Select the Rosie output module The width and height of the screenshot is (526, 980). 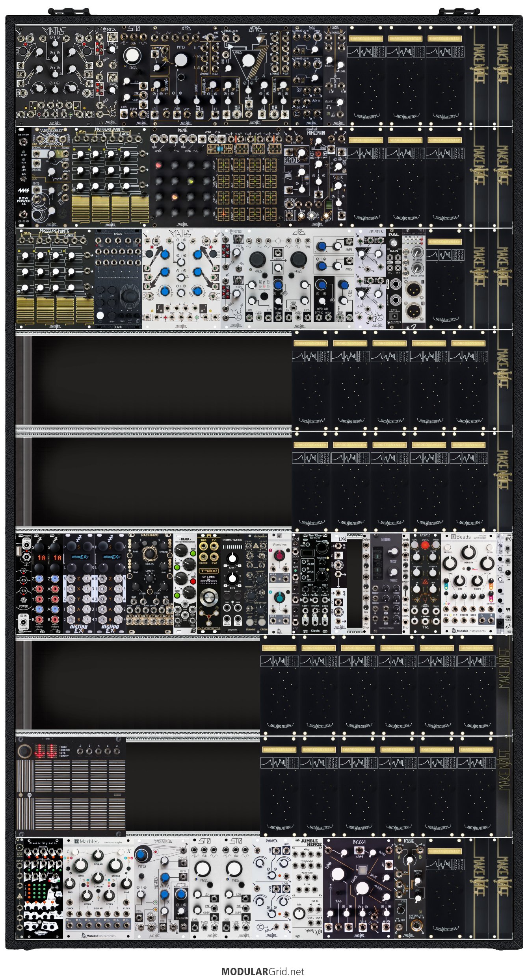tap(410, 888)
